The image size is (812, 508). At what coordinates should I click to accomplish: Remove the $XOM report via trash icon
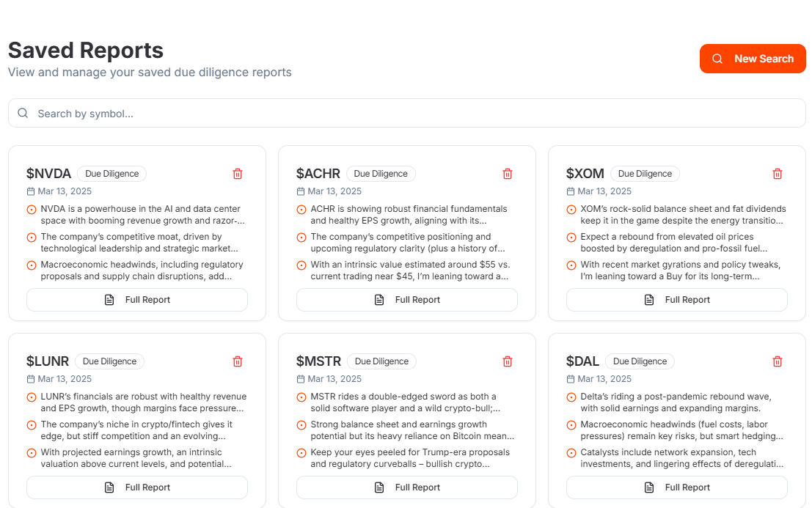pos(778,174)
